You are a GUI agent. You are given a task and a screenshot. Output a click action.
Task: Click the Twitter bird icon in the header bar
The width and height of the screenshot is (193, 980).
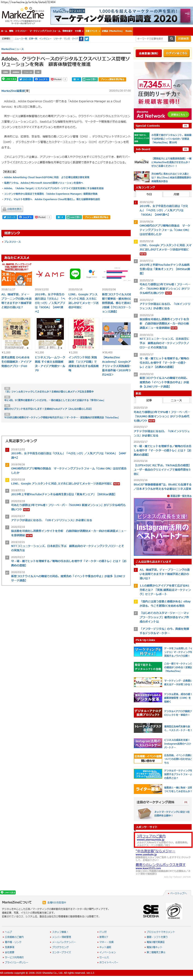coord(86,39)
